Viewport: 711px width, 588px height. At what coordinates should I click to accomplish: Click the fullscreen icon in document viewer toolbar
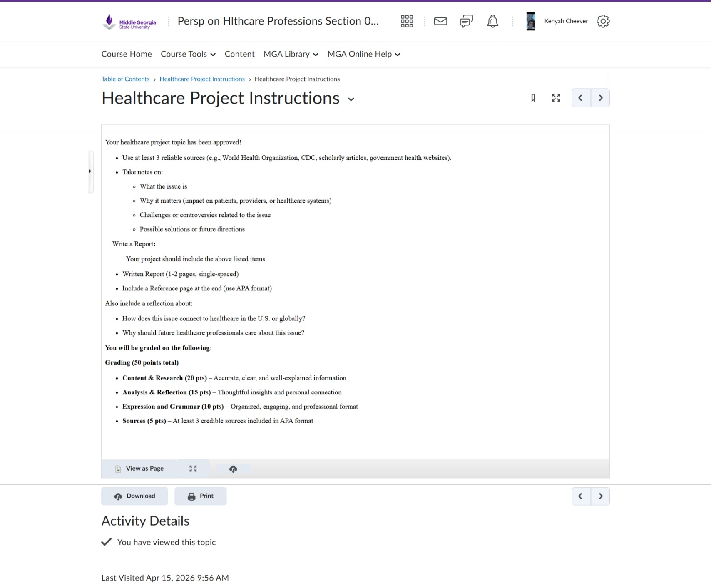pyautogui.click(x=193, y=469)
